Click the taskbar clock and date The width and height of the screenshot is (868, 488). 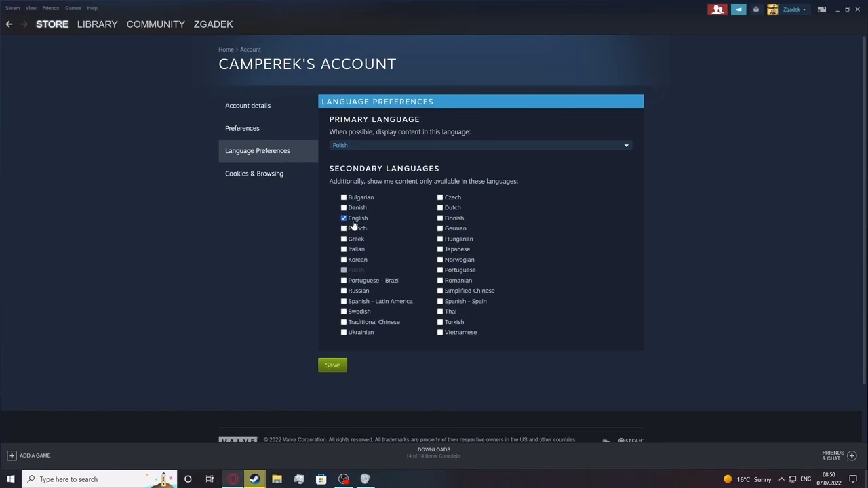[x=829, y=479]
